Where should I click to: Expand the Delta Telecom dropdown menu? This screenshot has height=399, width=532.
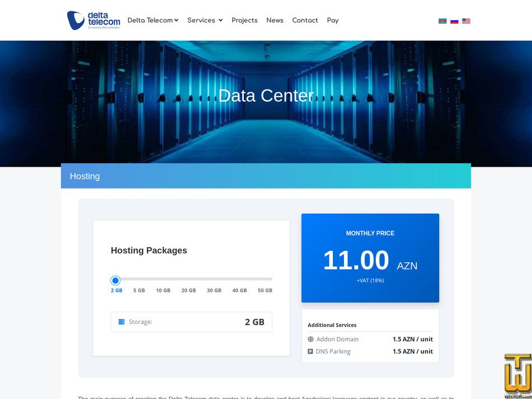153,20
